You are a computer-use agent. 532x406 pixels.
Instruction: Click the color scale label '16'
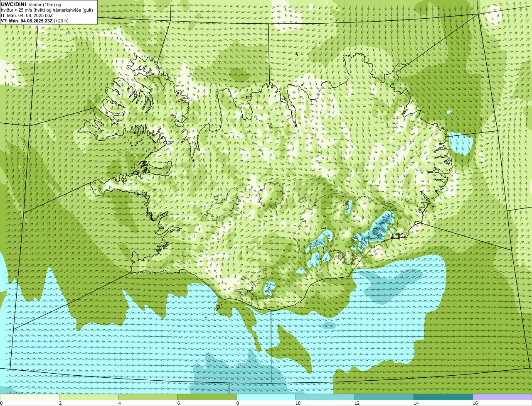coord(475,403)
